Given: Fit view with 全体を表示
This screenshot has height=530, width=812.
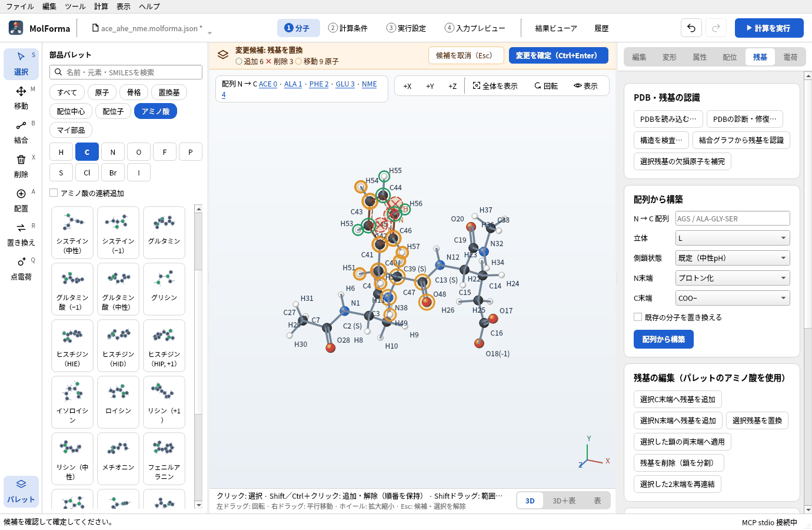Looking at the screenshot, I should tap(495, 86).
